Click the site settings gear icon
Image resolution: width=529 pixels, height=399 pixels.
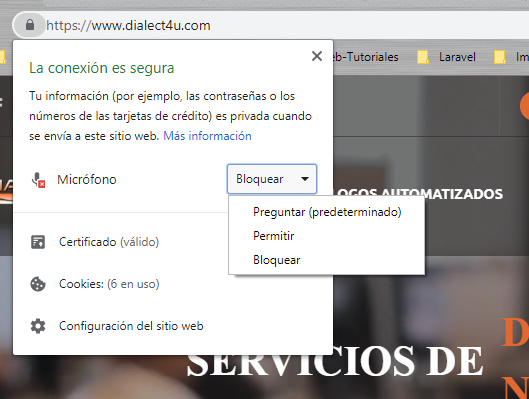click(38, 326)
